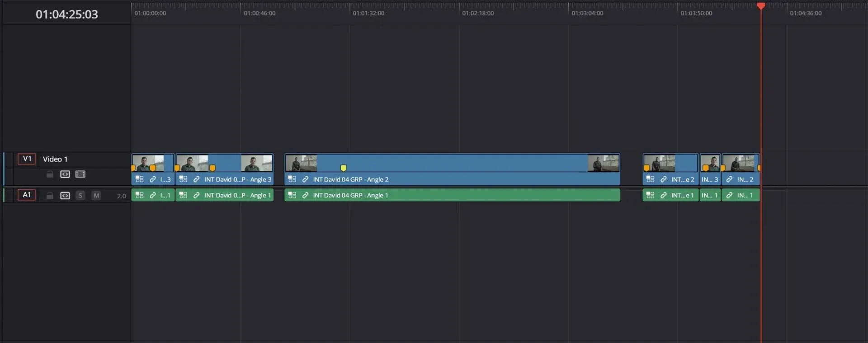Click the 01:04:25:03 timecode display

67,14
